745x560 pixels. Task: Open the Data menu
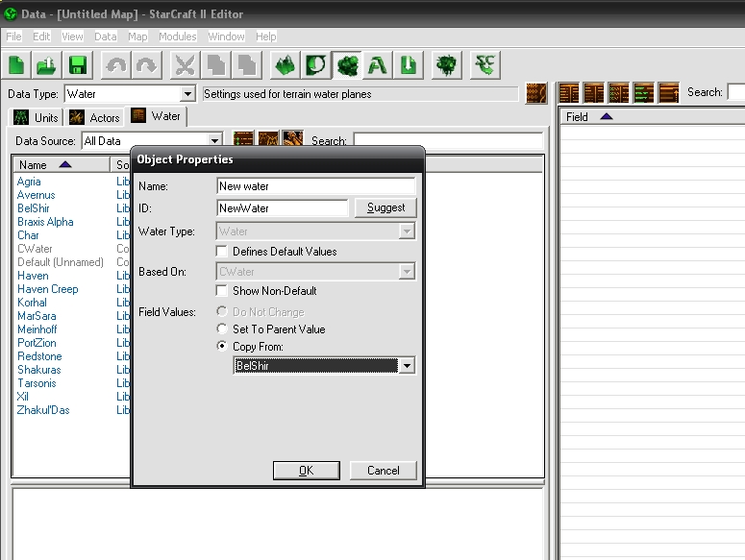pyautogui.click(x=106, y=37)
